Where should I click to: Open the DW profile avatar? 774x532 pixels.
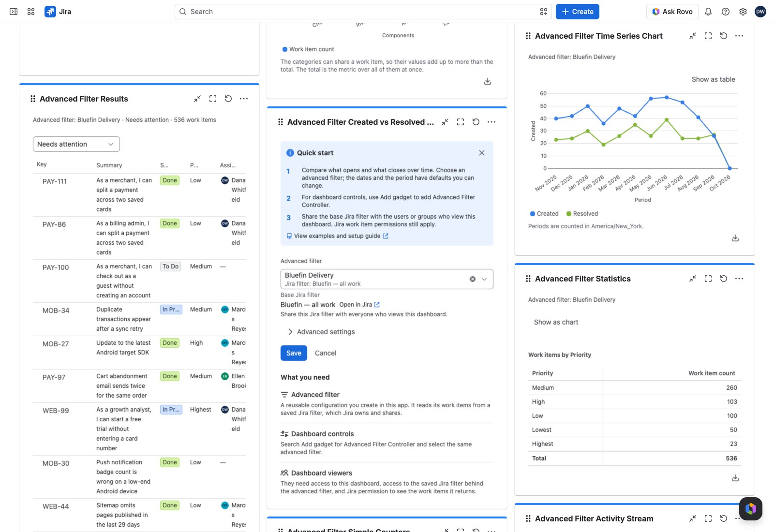(x=760, y=12)
